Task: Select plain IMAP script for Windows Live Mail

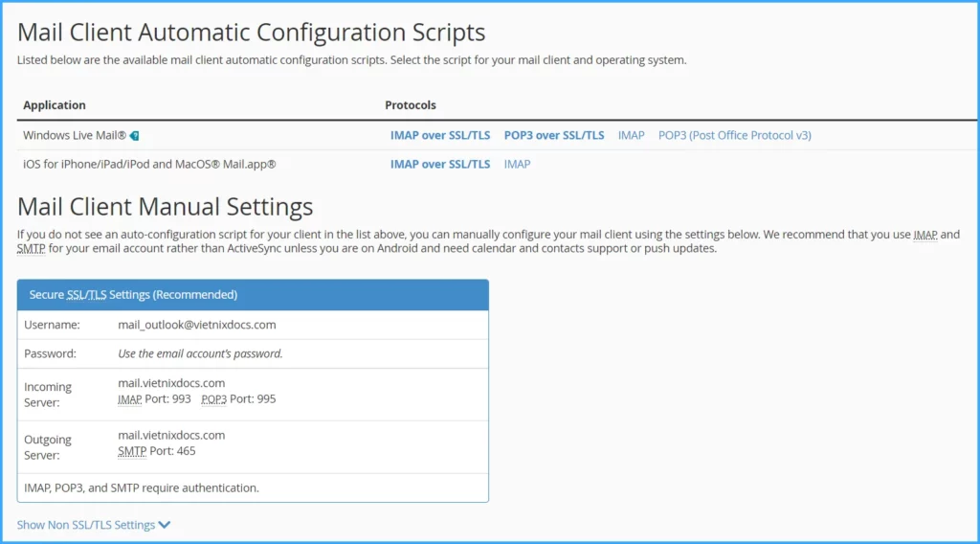Action: (x=631, y=135)
